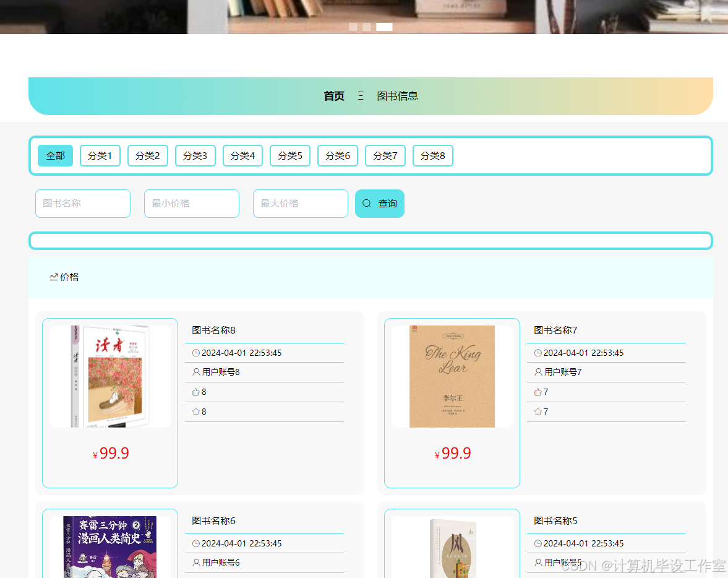Screen dimensions: 728x578
Task: Open 图书信息 breadcrumb link
Action: tap(398, 96)
